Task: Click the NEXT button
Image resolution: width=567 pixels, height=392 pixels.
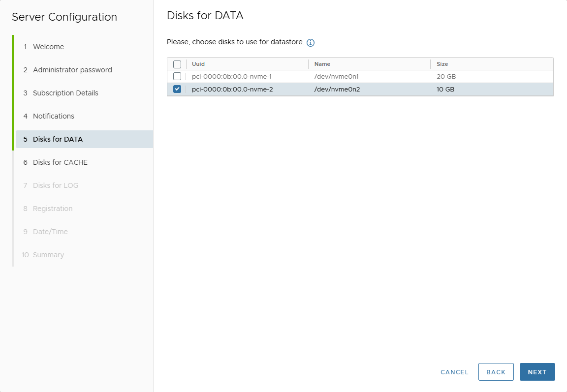Action: [x=537, y=372]
